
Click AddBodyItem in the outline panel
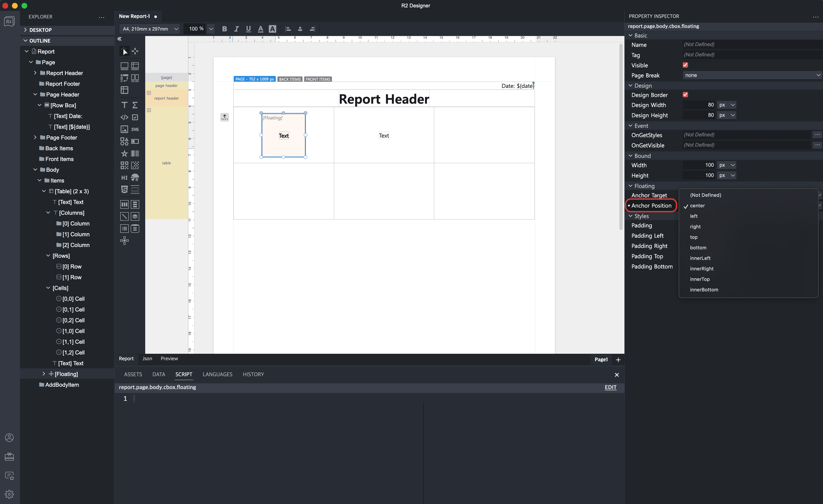[62, 385]
